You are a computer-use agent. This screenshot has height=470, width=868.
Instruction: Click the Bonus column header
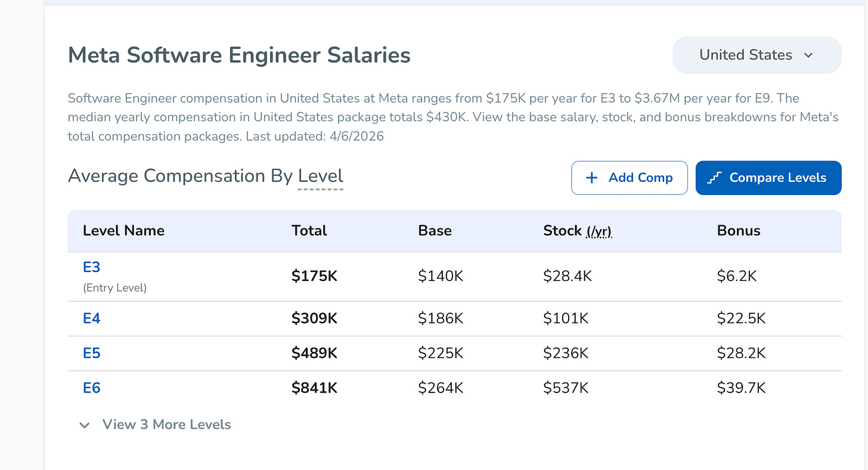click(x=738, y=231)
